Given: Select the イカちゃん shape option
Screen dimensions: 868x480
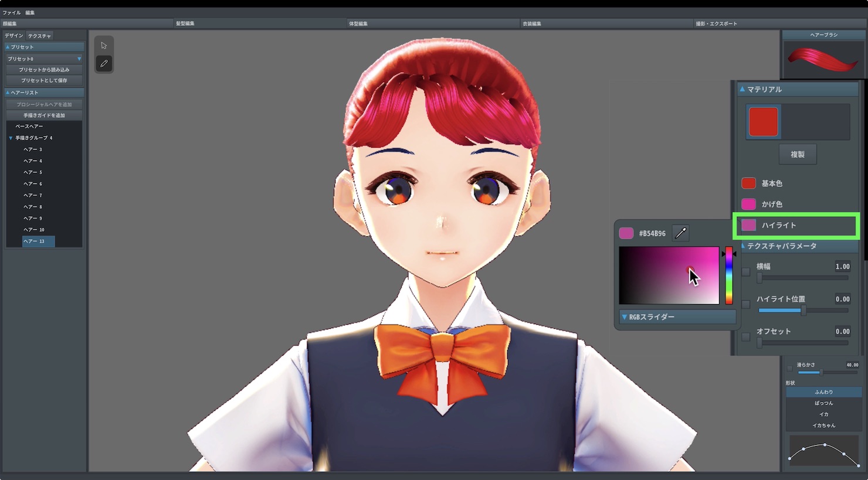Looking at the screenshot, I should tap(823, 425).
